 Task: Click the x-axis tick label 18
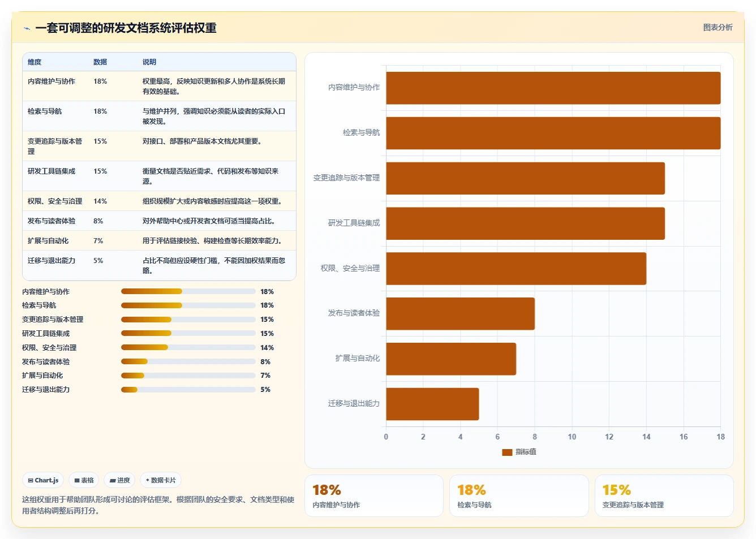pos(720,437)
